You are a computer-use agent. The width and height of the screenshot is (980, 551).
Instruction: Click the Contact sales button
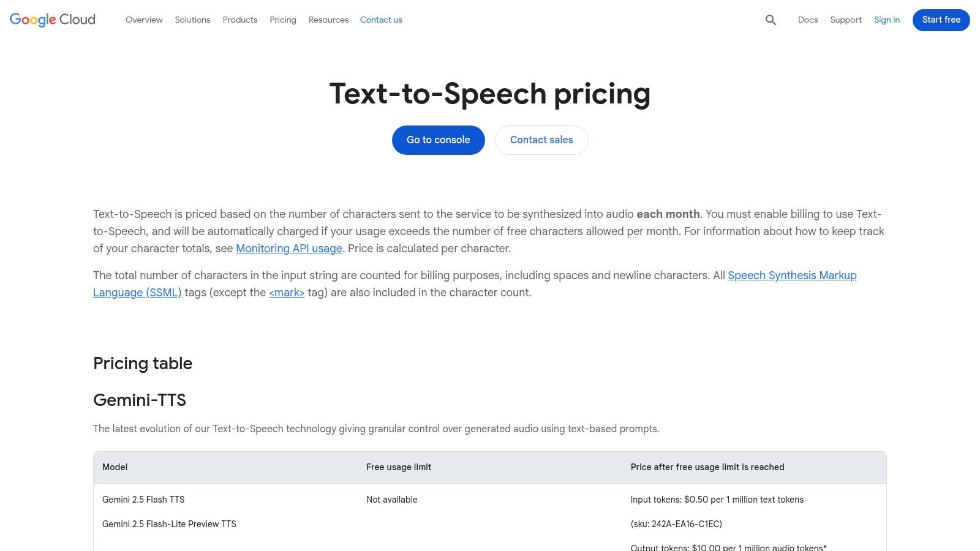pos(541,140)
